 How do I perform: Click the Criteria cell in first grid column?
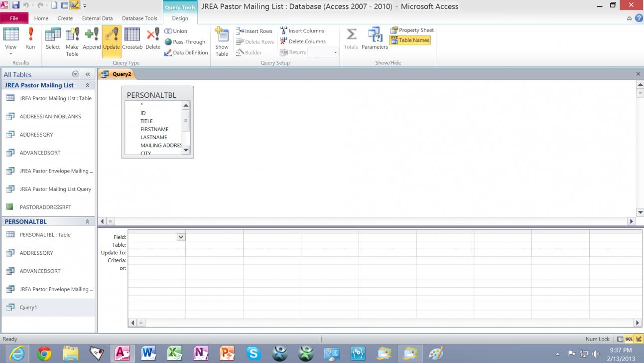156,260
